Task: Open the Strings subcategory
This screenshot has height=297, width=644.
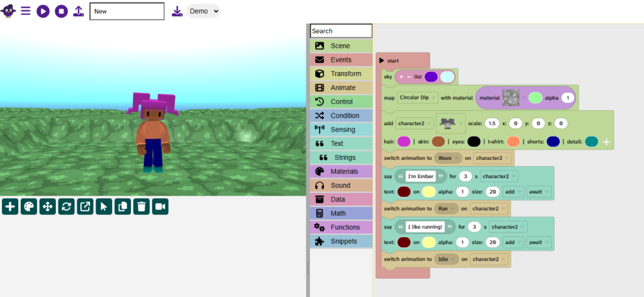Action: (x=341, y=157)
